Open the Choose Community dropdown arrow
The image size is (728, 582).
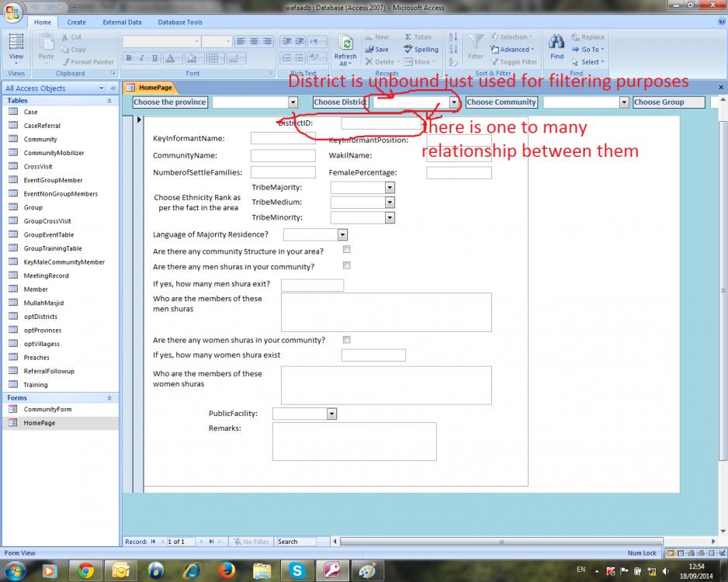coord(624,102)
